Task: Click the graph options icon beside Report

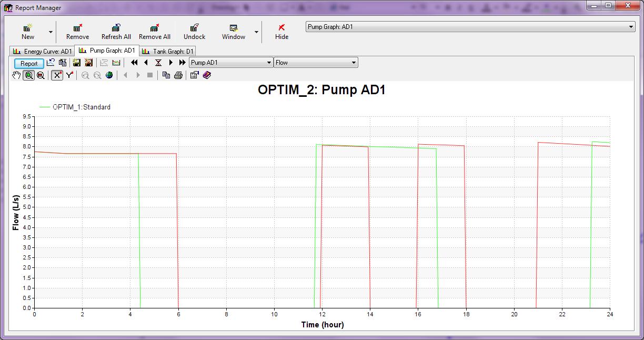Action: click(x=51, y=63)
